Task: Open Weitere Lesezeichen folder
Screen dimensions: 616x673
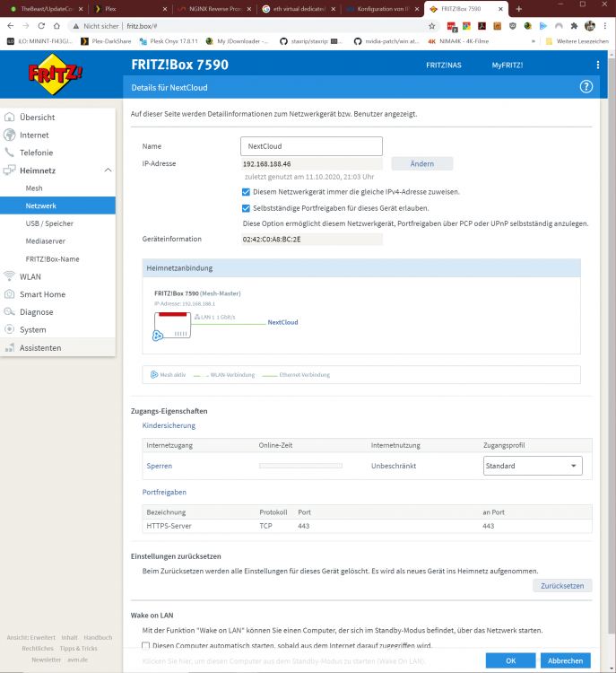Action: point(577,41)
